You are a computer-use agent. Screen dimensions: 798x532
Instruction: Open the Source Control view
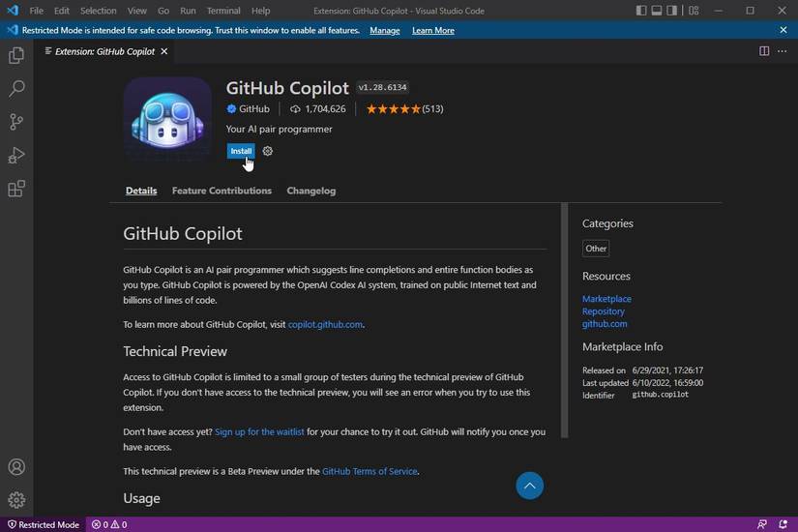click(x=16, y=122)
